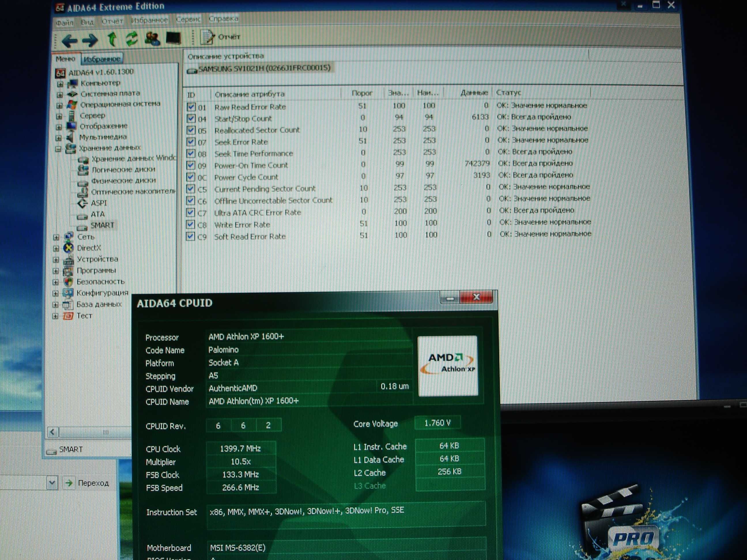Switch to the Меню tab
The width and height of the screenshot is (747, 560).
[65, 59]
